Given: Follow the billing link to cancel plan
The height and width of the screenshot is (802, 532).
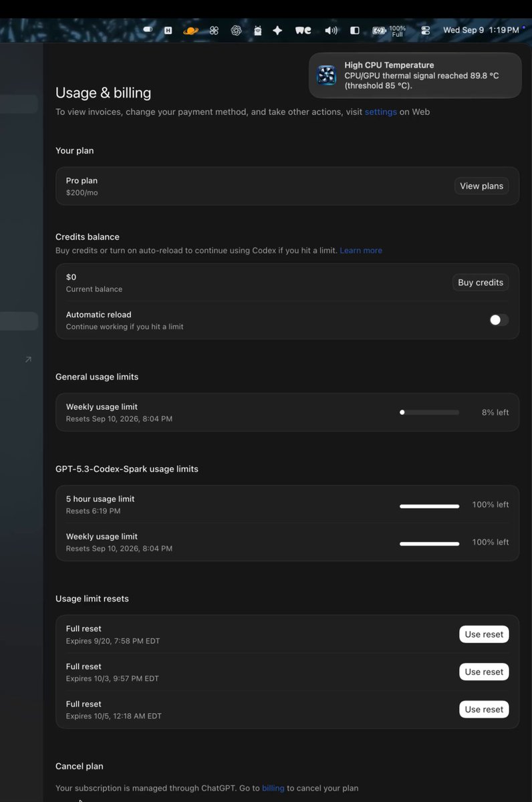Looking at the screenshot, I should tap(273, 788).
